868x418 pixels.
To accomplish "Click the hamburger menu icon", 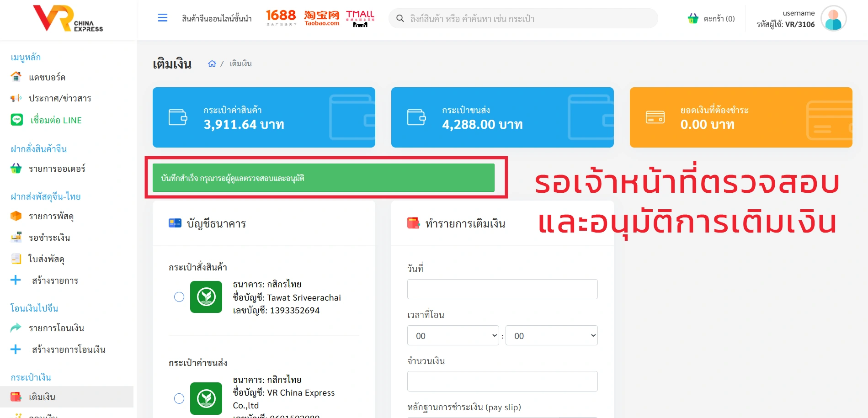I will (x=163, y=18).
